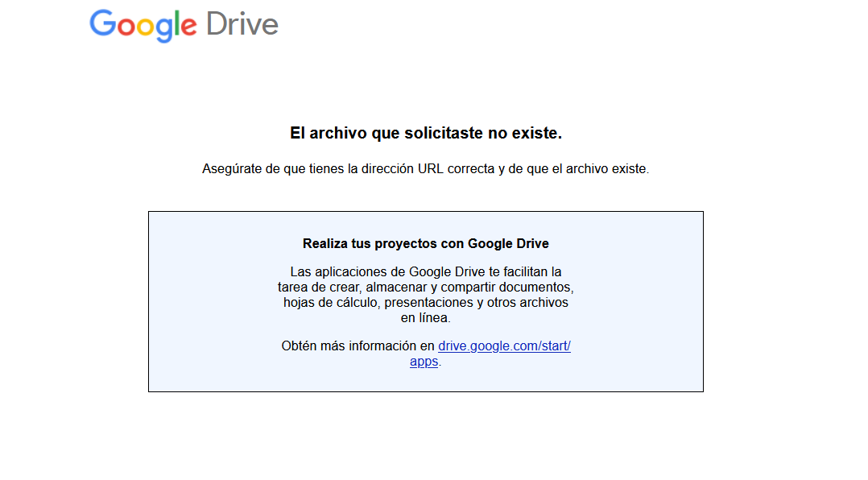Click the 'apps' link text
Screen dimensions: 868x480
pos(424,362)
